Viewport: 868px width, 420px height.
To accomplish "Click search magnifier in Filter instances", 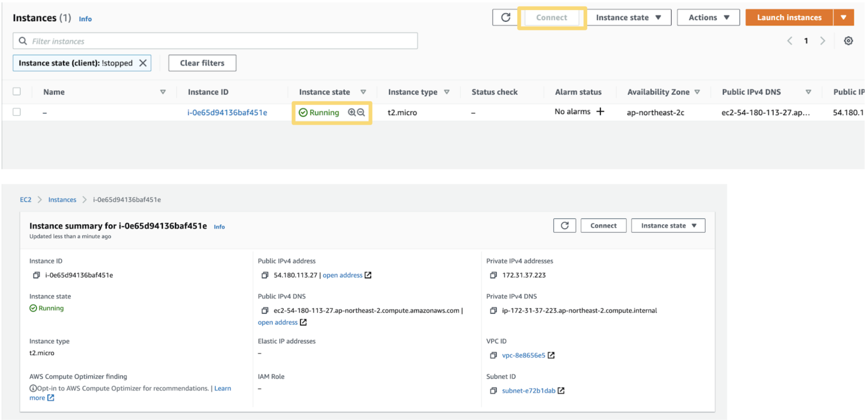I will 23,41.
